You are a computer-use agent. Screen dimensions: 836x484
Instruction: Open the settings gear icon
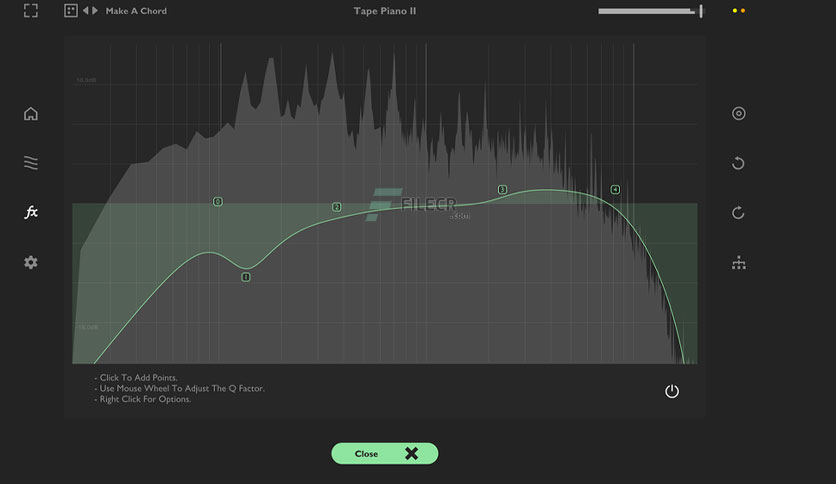31,262
